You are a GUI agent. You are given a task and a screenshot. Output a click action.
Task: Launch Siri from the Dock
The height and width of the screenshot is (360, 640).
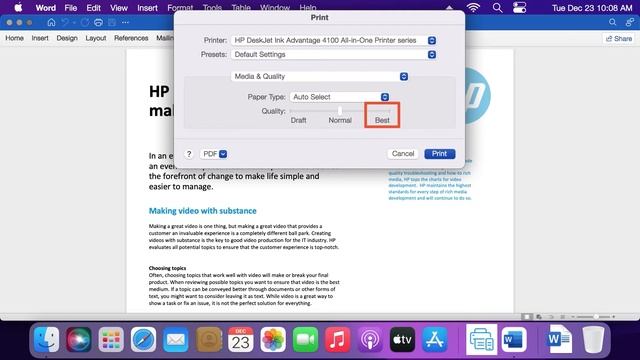coord(78,339)
